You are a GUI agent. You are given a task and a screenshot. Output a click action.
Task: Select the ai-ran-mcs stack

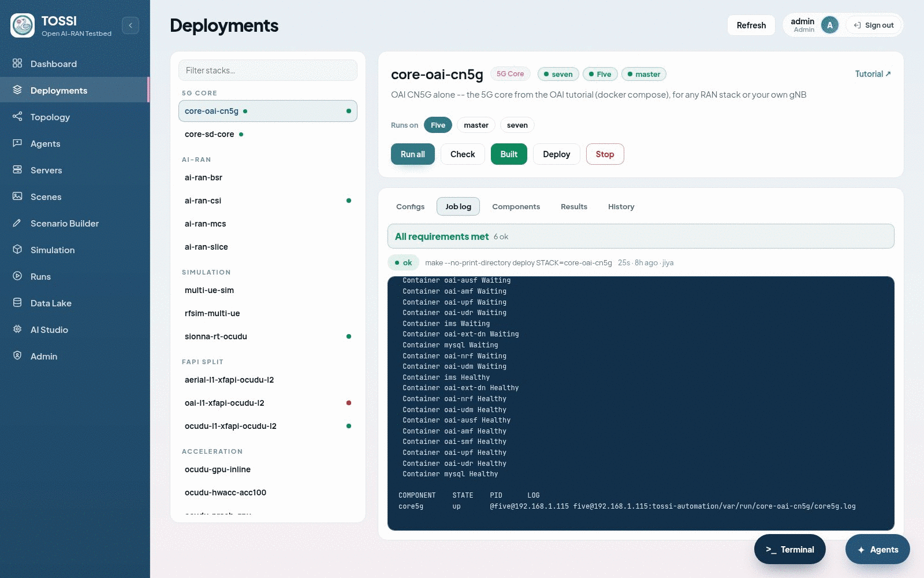tap(268, 224)
